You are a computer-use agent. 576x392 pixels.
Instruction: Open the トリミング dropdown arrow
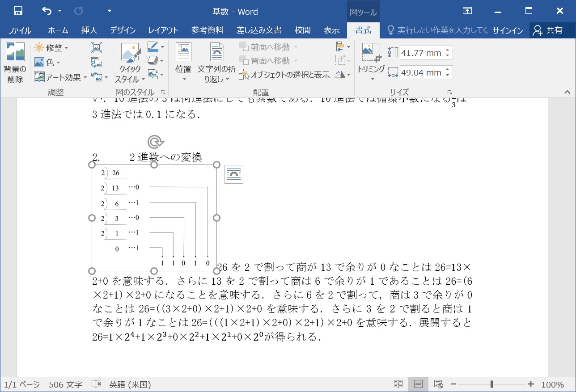(x=372, y=80)
